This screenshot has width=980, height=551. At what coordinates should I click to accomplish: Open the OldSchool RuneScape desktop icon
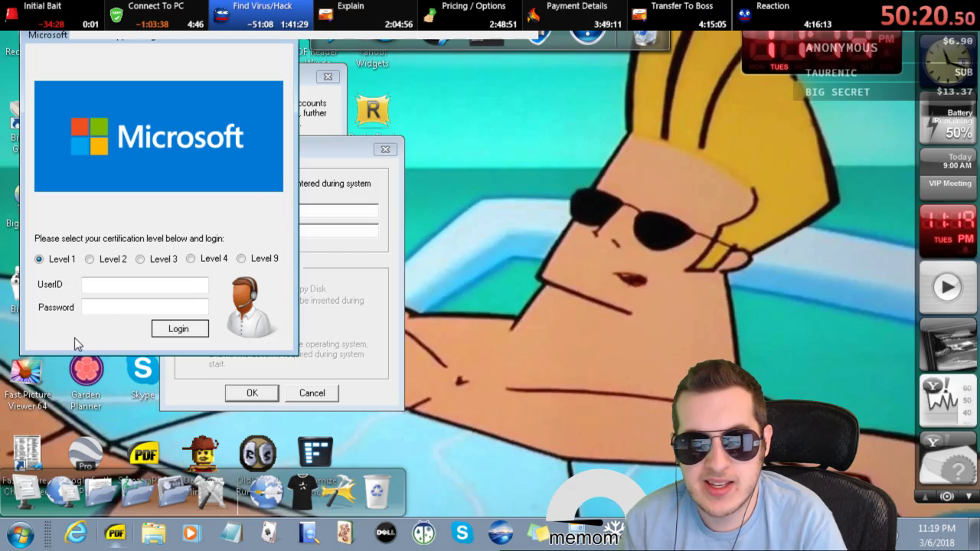258,453
